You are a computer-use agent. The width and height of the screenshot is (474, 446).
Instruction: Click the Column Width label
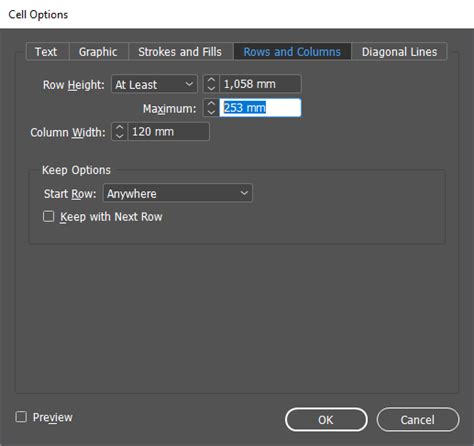pyautogui.click(x=68, y=132)
